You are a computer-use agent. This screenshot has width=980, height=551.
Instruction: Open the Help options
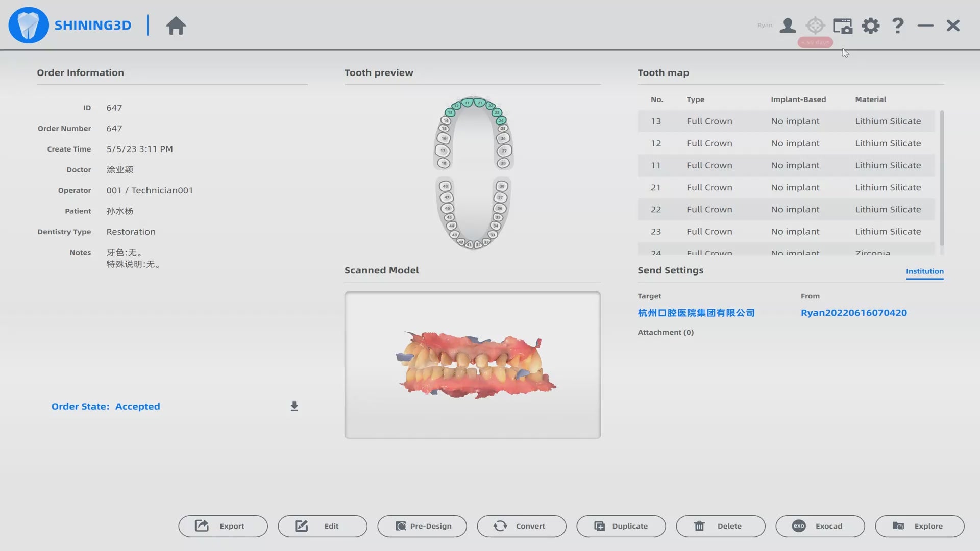(897, 25)
